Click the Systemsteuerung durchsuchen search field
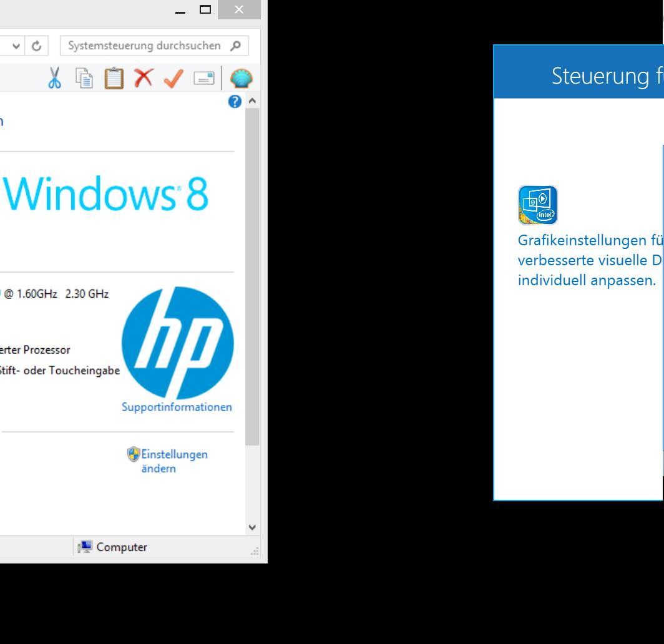 (145, 46)
